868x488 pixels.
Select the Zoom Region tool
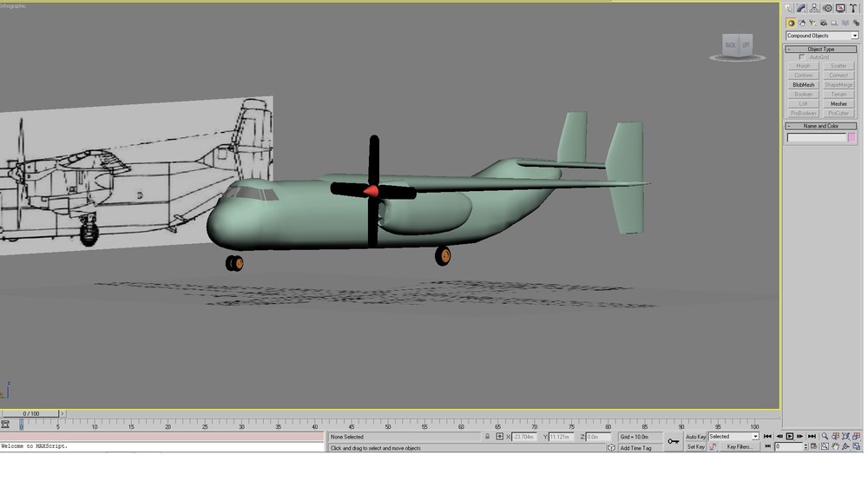(825, 446)
